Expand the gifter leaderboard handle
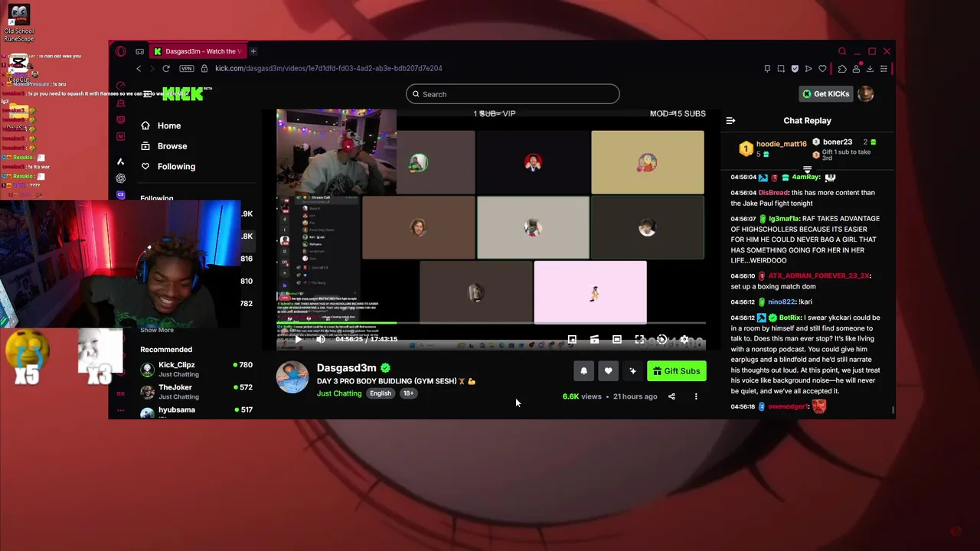 click(807, 169)
